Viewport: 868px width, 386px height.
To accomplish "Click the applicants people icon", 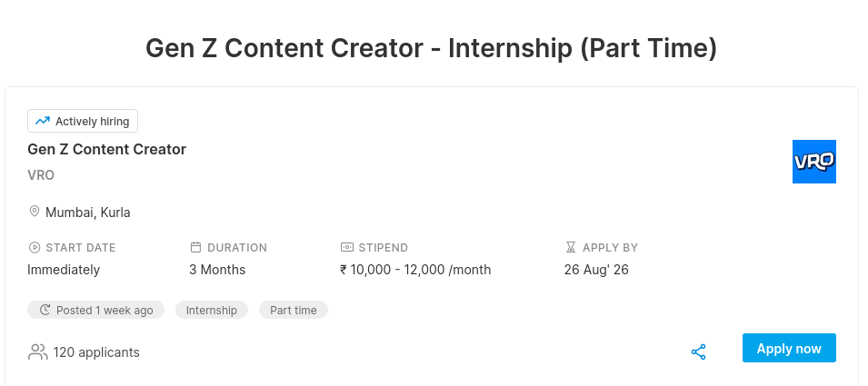I will coord(37,352).
